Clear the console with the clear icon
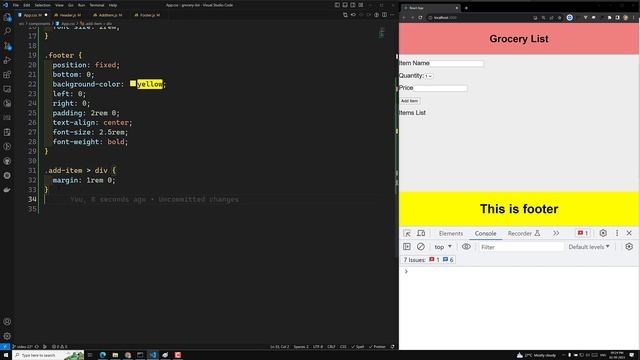Viewport: 640px width, 360px height. point(420,247)
